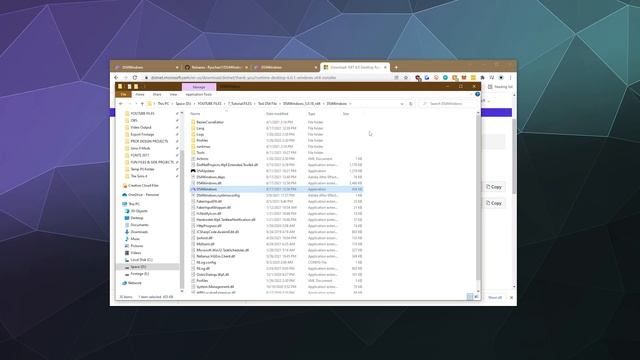
Task: Click the DS4Updater controller icon
Action: coord(193,171)
